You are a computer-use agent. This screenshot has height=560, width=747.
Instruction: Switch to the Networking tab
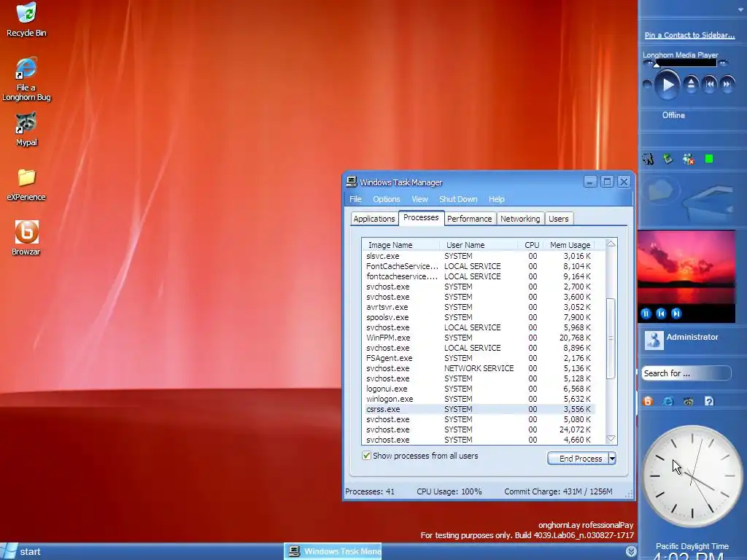(x=520, y=219)
